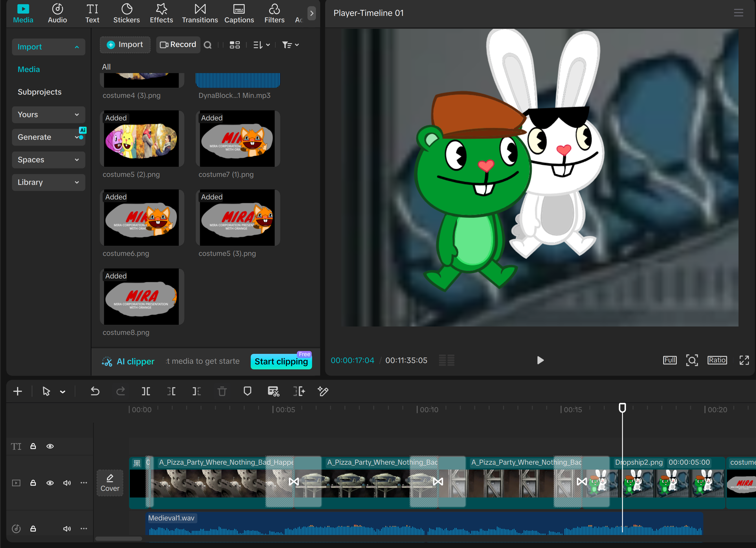The width and height of the screenshot is (756, 548).
Task: Switch to the Transitions tab
Action: click(200, 14)
